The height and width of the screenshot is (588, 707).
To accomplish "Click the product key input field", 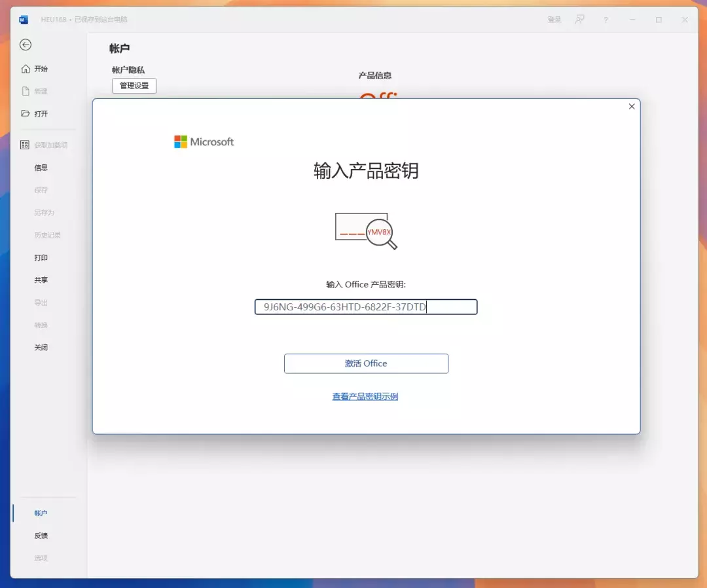I will tap(366, 307).
